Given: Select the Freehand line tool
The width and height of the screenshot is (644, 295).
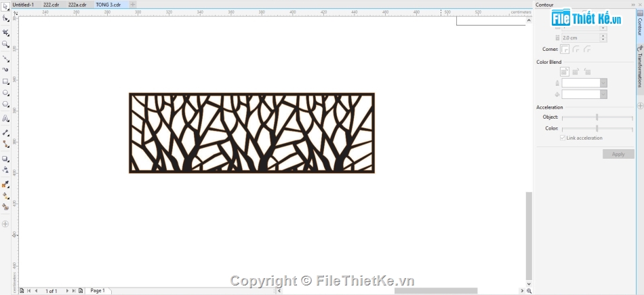Looking at the screenshot, I should [x=5, y=58].
